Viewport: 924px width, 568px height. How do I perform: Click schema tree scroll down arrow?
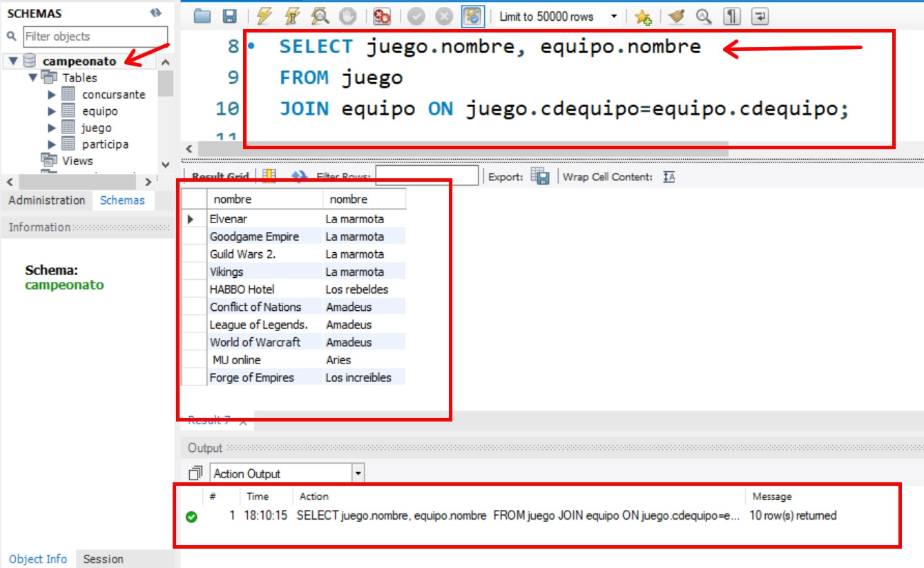tap(165, 164)
